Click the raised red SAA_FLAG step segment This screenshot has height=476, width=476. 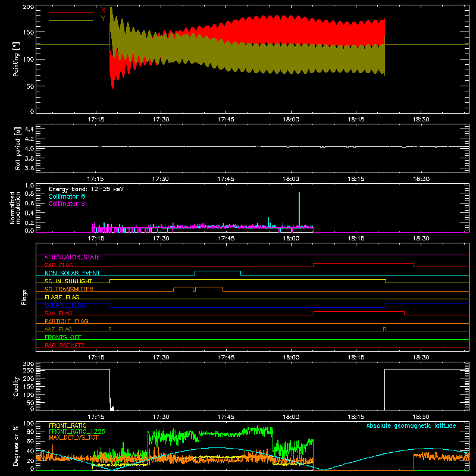(359, 311)
